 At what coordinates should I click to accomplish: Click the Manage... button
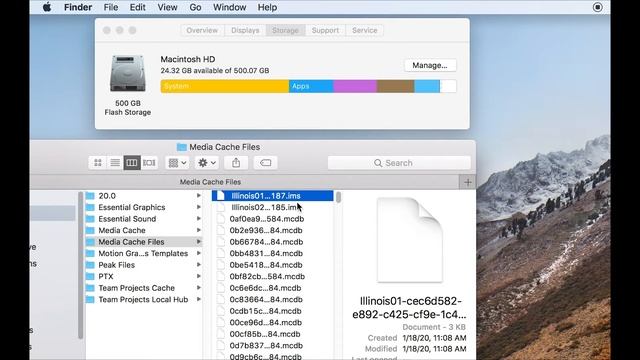[x=430, y=65]
